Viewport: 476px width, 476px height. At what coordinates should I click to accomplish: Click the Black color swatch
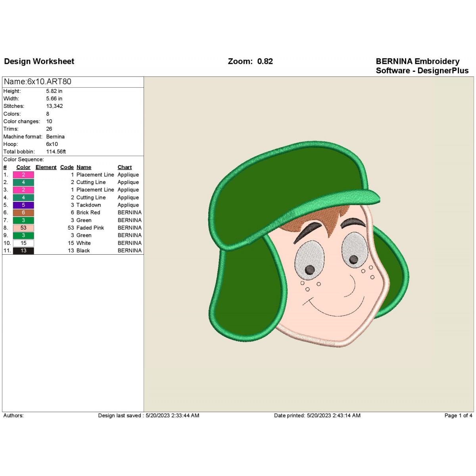pyautogui.click(x=23, y=251)
